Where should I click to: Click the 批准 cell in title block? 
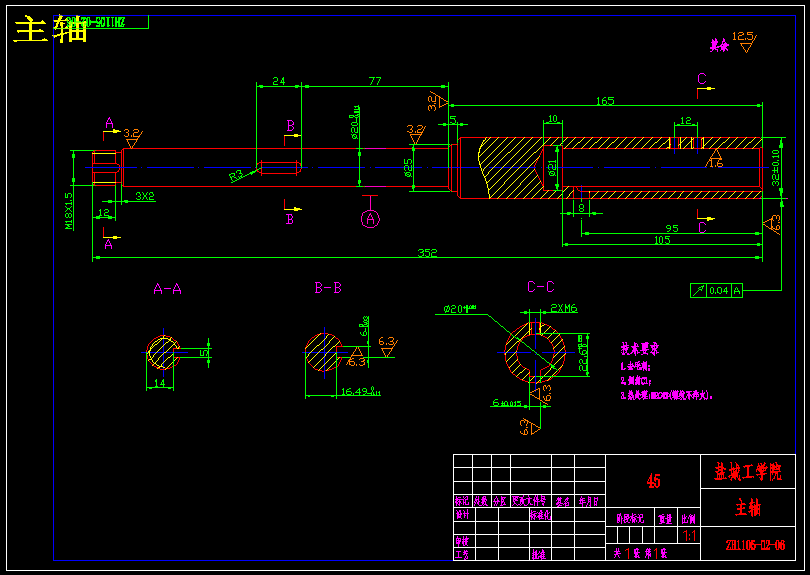[x=539, y=554]
